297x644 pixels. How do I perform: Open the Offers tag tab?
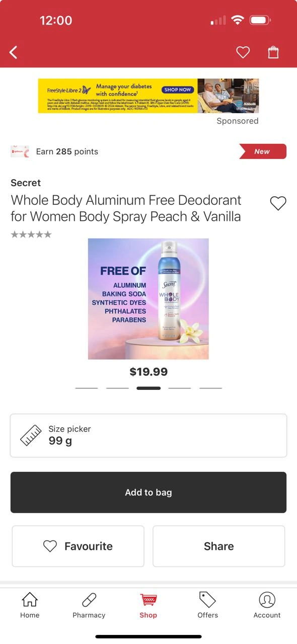pos(207,605)
